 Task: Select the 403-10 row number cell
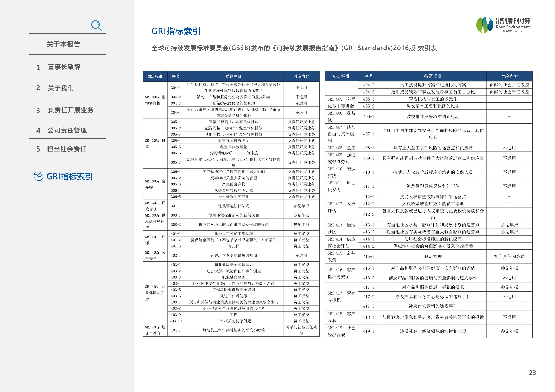pyautogui.click(x=176, y=321)
